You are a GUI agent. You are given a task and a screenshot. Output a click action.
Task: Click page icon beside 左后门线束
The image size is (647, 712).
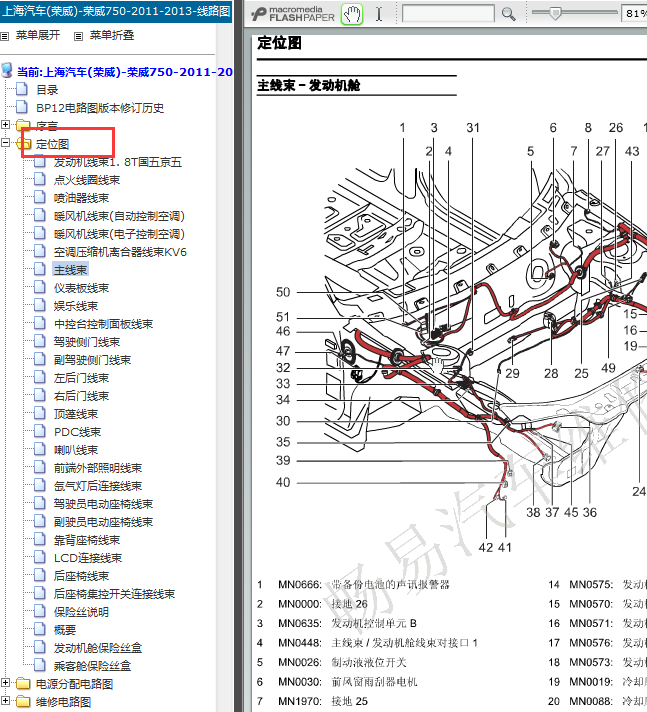click(40, 377)
